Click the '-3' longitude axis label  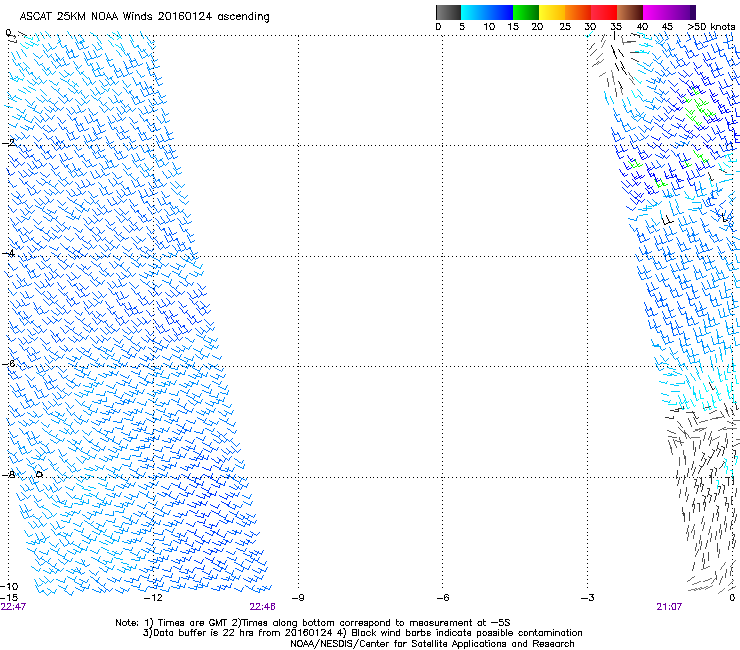tap(587, 598)
